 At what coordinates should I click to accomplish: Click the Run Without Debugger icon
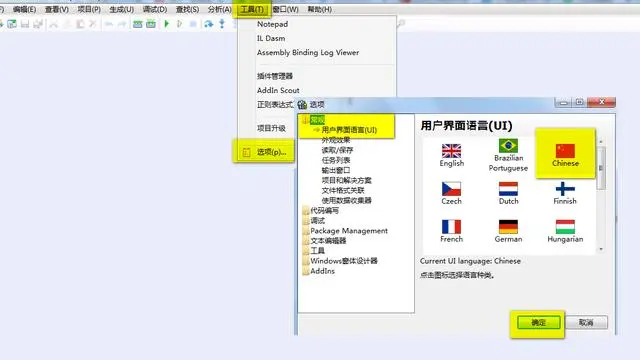(179, 24)
